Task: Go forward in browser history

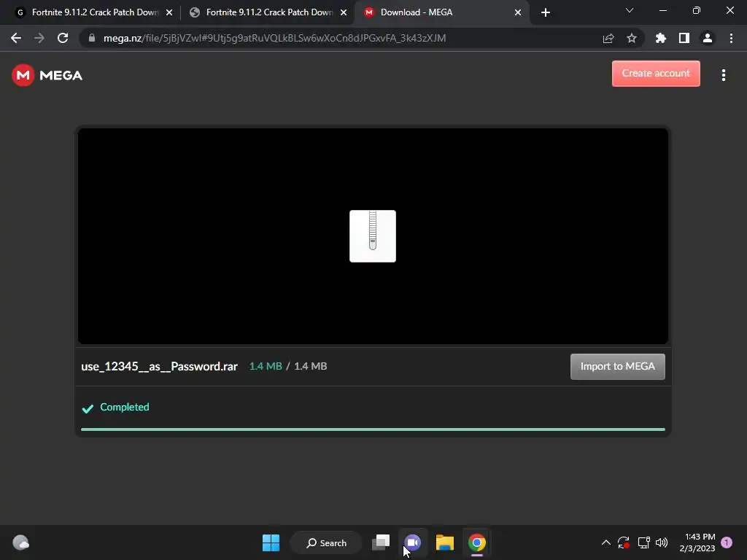Action: click(x=39, y=38)
